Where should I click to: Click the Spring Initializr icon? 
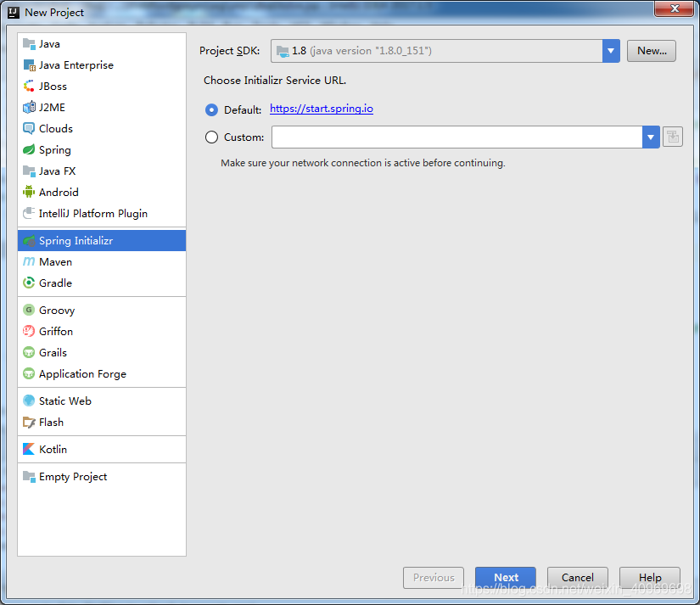[29, 241]
